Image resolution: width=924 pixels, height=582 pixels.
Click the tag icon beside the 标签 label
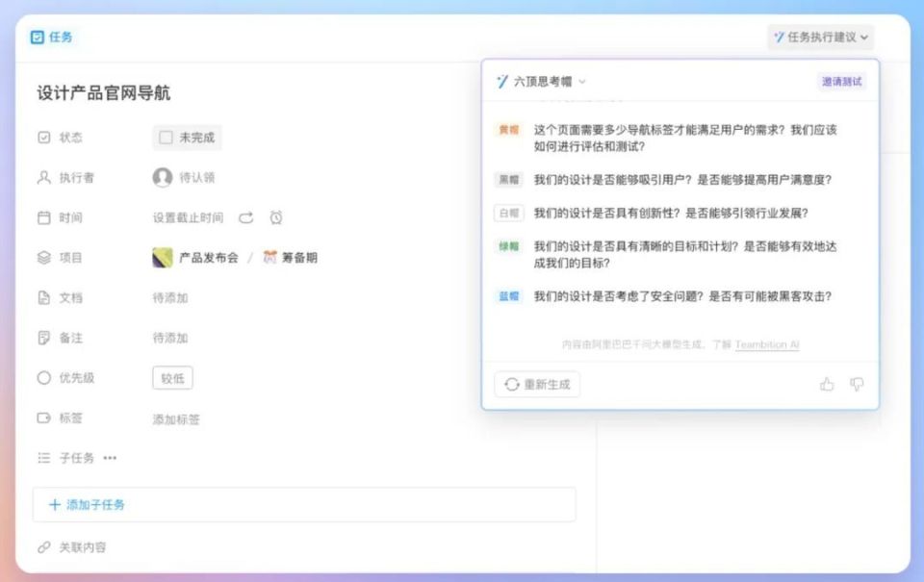[42, 418]
